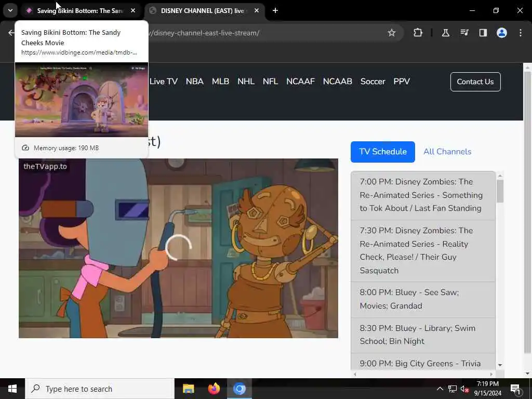Close the Saving Bikini Bottom tab

[133, 10]
